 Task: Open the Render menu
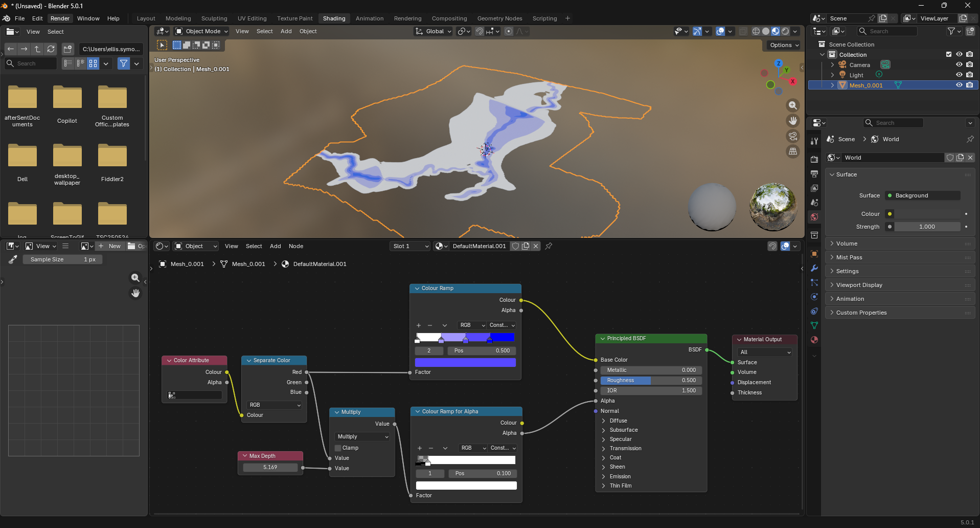tap(60, 18)
